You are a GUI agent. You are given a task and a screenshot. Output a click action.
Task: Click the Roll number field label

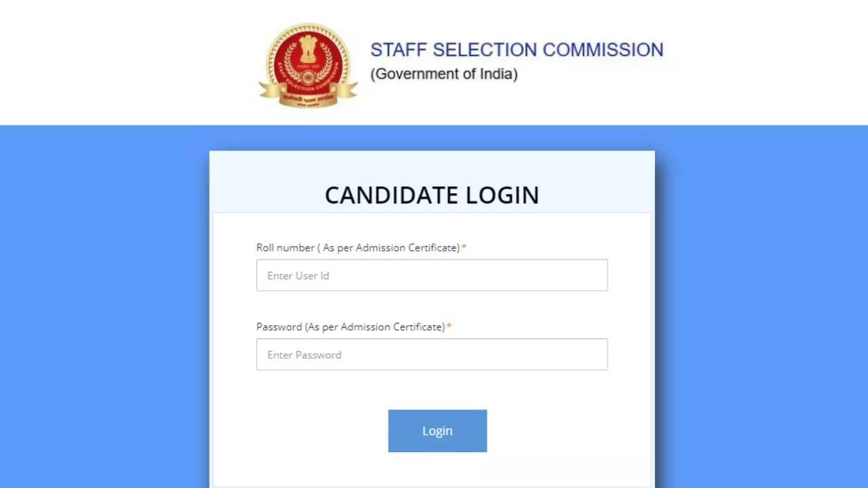pyautogui.click(x=357, y=248)
